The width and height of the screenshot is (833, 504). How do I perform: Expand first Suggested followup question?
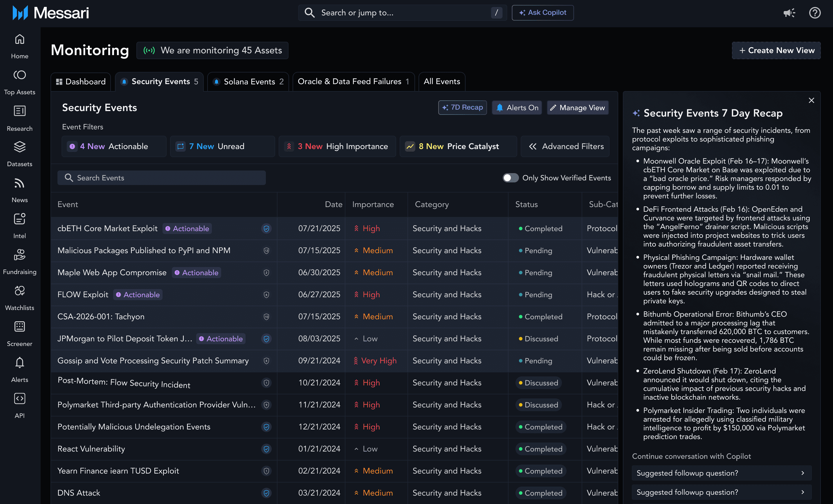722,473
